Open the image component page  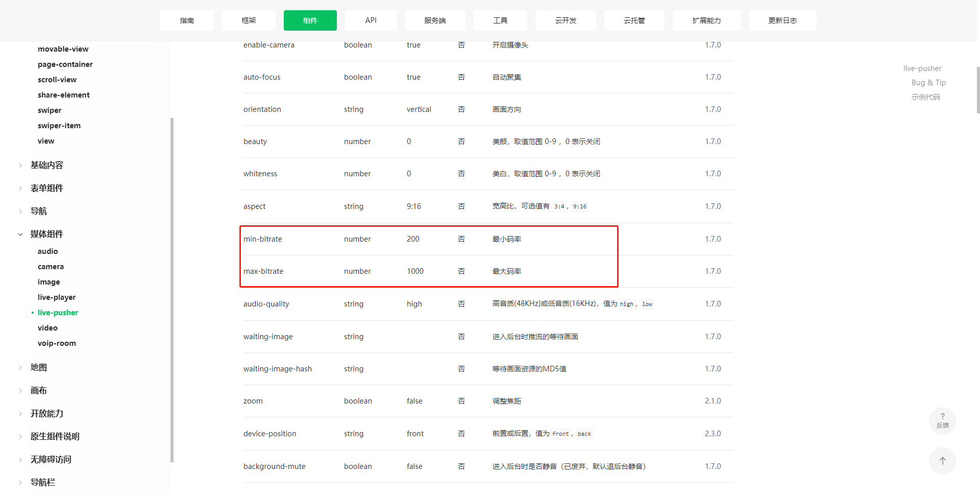(49, 282)
